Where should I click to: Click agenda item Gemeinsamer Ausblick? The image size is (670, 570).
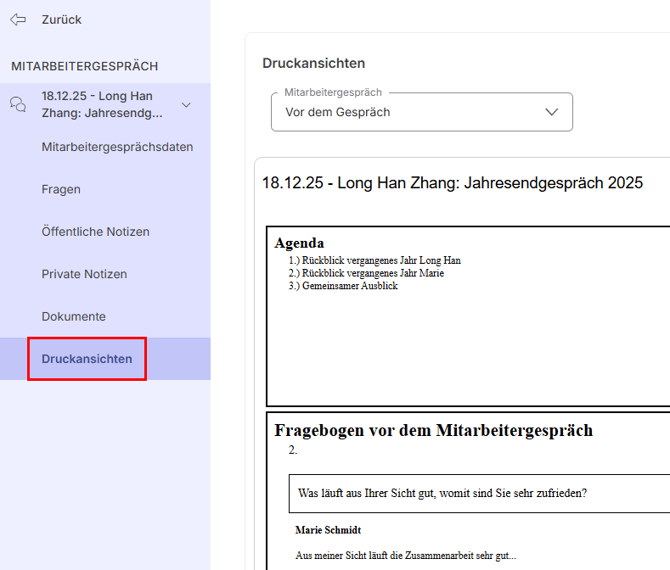point(343,286)
